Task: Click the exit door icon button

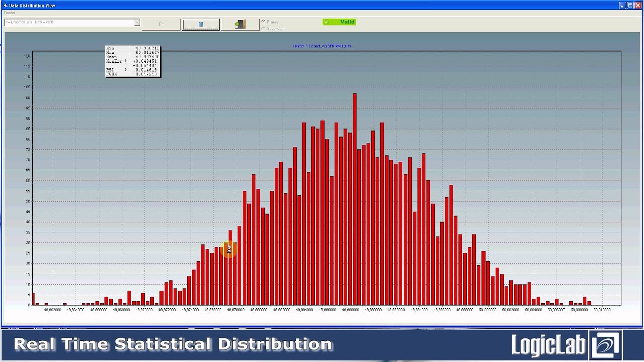Action: [240, 24]
